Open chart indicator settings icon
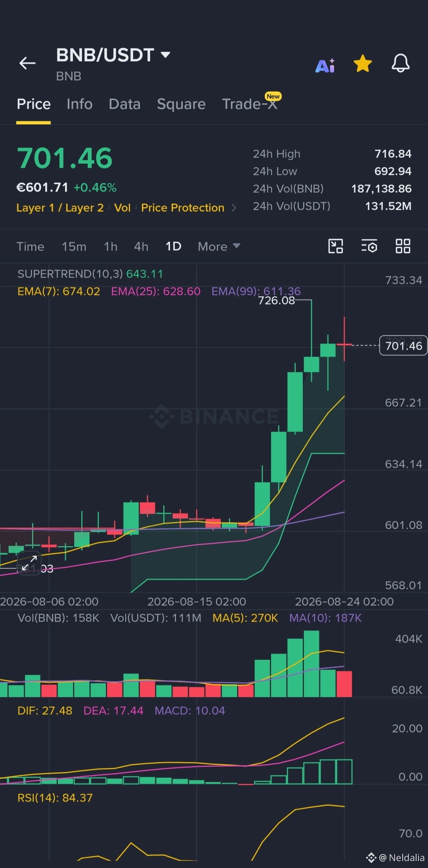This screenshot has width=428, height=868. pos(369,246)
